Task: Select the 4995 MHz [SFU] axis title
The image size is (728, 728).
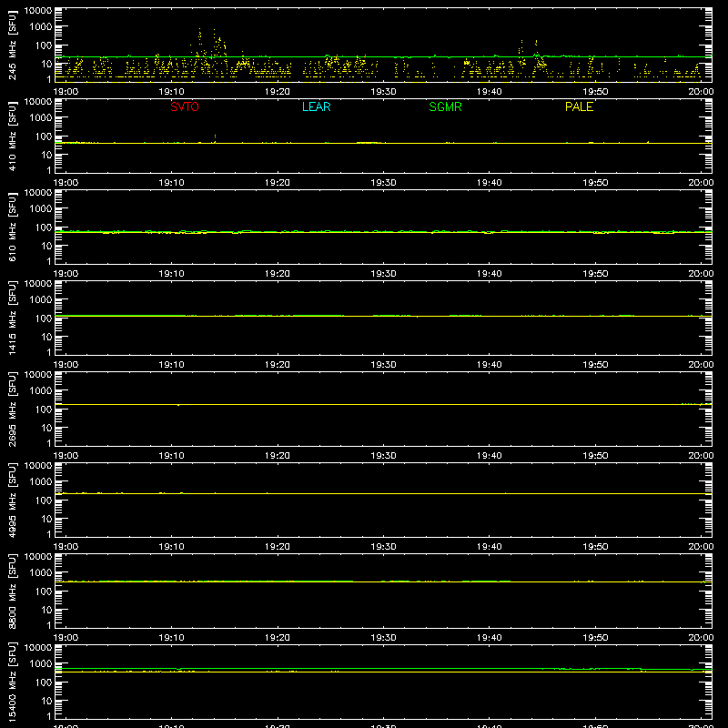Action: [13, 500]
